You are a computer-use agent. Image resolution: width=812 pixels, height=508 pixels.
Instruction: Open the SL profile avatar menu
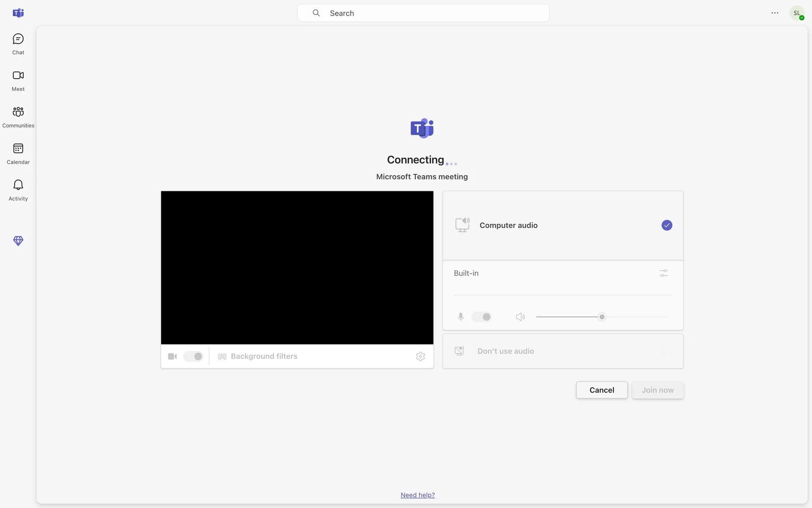click(796, 13)
